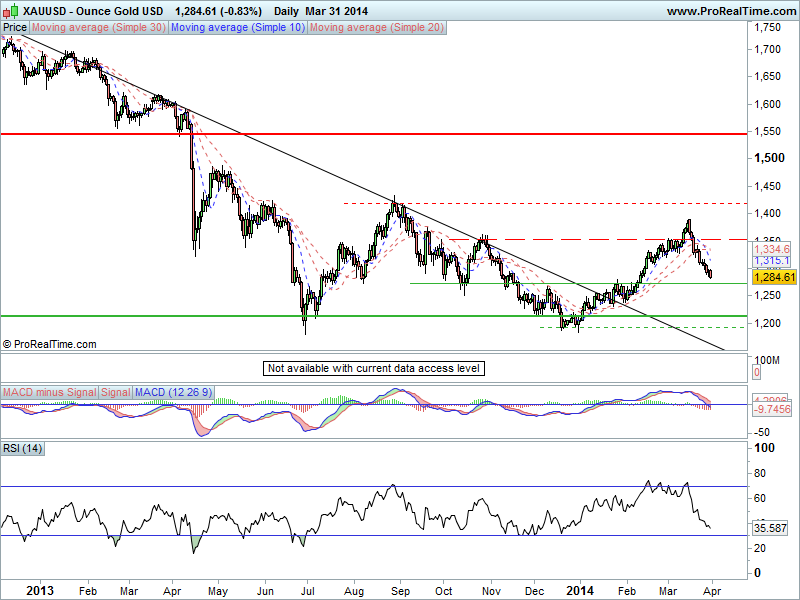Click the MACD -50 axis label
This screenshot has height=600, width=800.
pos(761,432)
